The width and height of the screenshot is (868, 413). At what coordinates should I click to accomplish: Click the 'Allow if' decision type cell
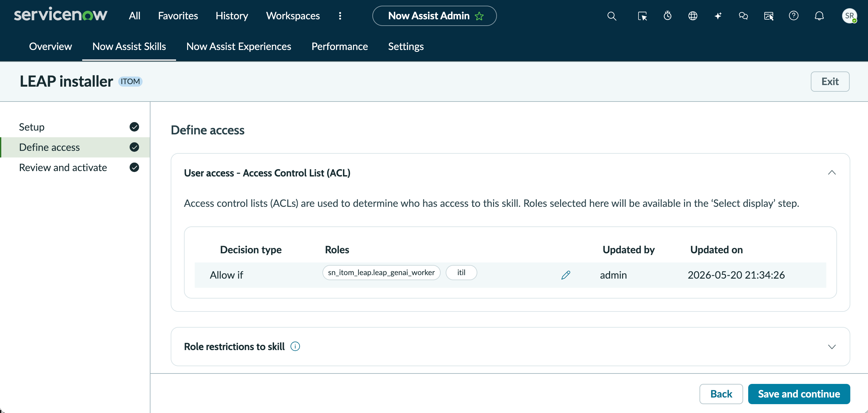coord(226,275)
